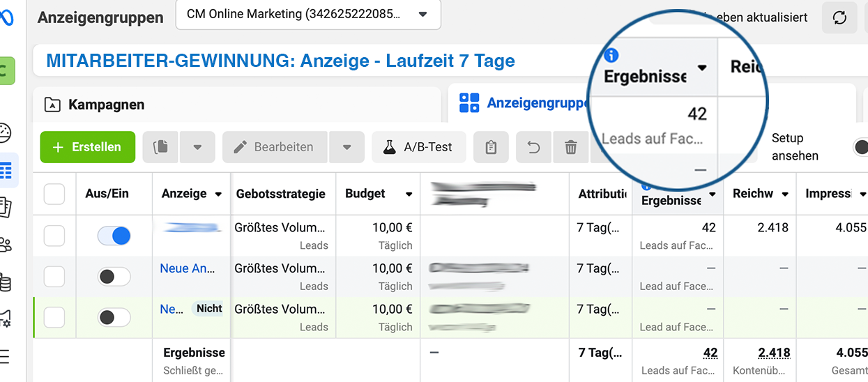Start an A/B-Test
The width and height of the screenshot is (868, 382).
418,147
